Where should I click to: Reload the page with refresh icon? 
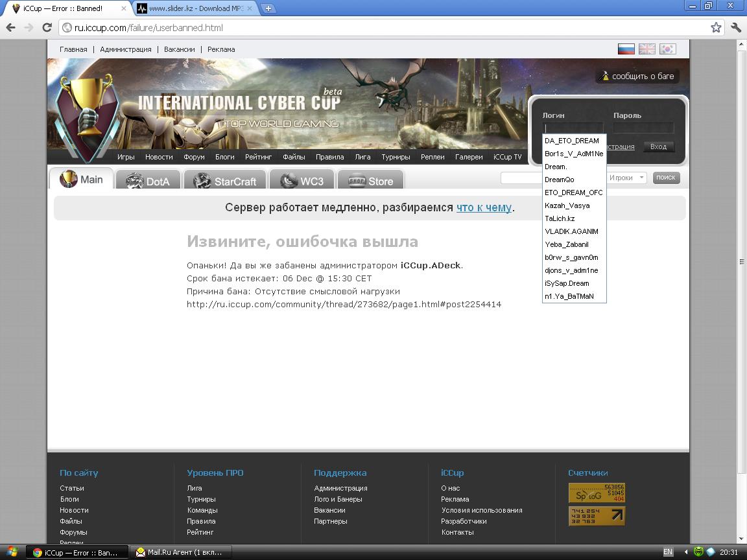[47, 28]
